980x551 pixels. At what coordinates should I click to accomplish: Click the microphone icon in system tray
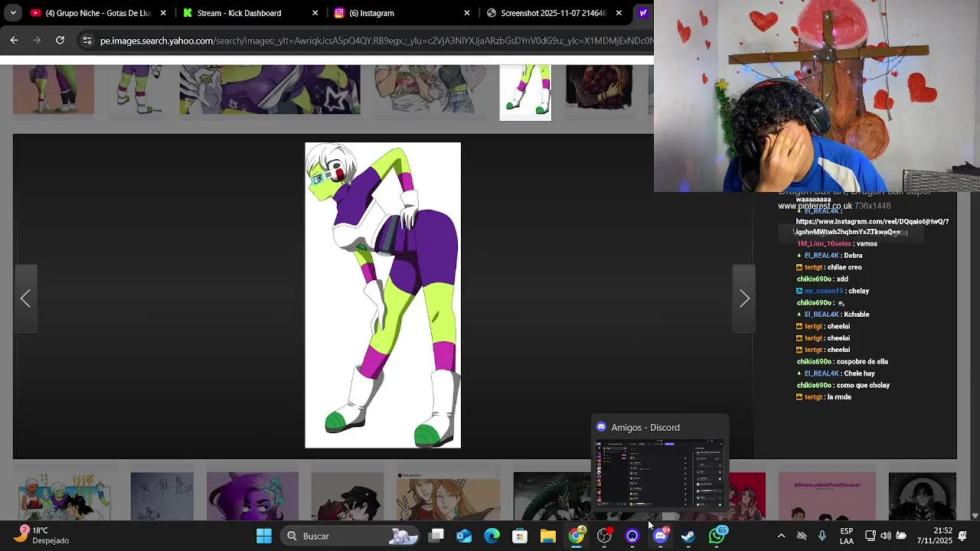822,536
